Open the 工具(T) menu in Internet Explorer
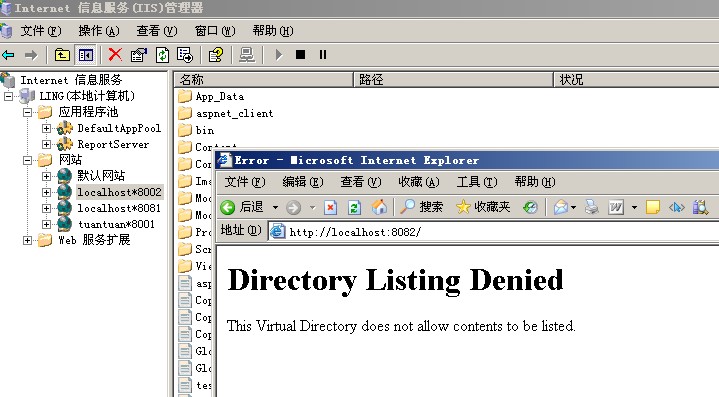 (x=477, y=182)
